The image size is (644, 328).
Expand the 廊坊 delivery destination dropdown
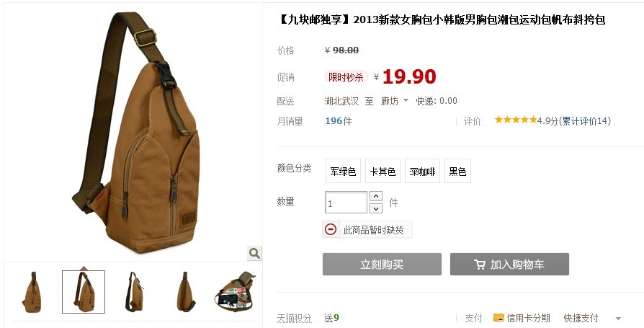[406, 100]
